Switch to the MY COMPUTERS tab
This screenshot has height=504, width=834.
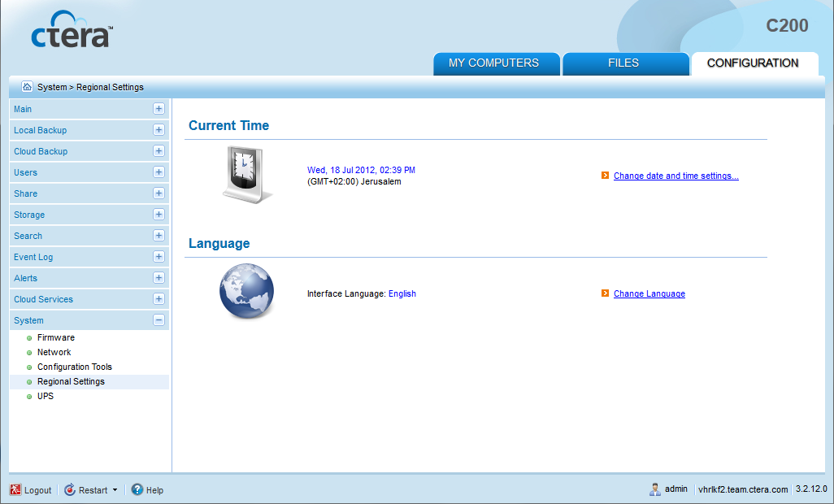point(496,63)
